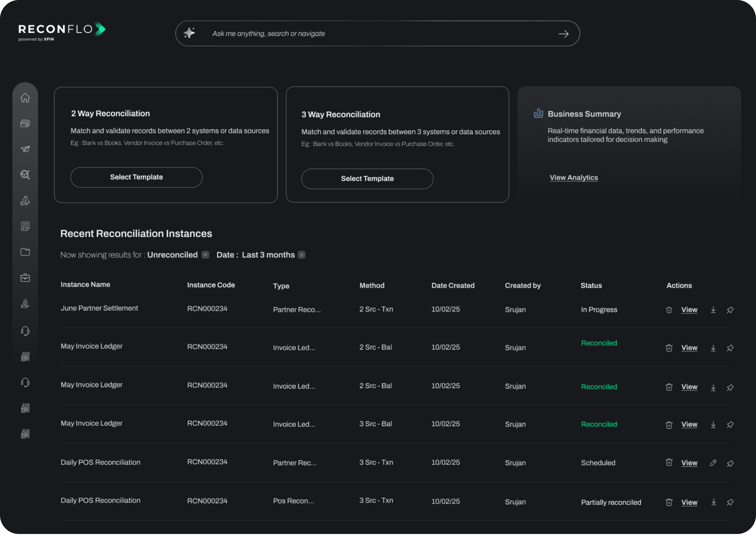Select Template for 3 Way Reconciliation
756x546 pixels.
pyautogui.click(x=367, y=178)
